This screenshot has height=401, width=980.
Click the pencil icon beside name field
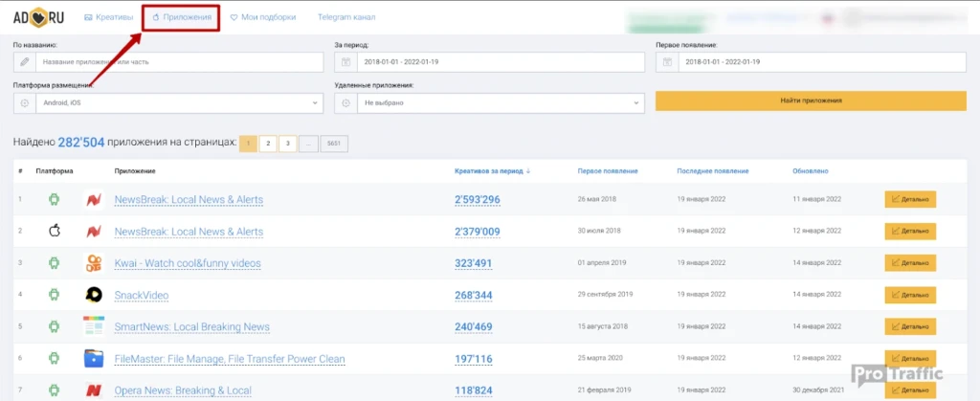(x=25, y=62)
